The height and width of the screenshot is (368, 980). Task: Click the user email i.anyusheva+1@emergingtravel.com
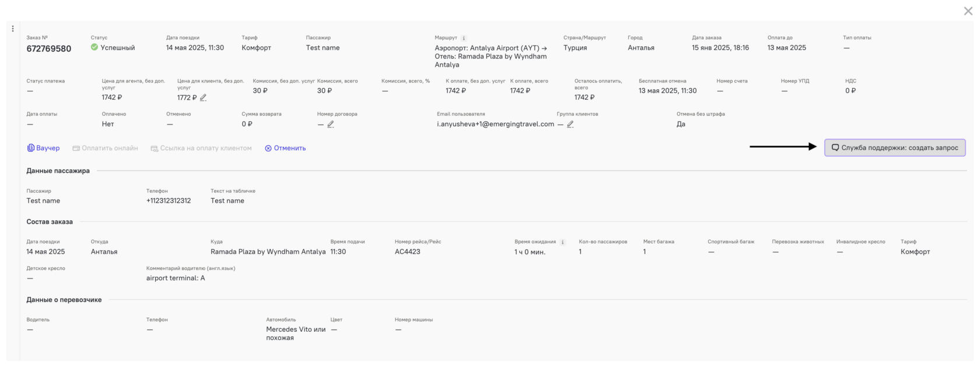tap(495, 124)
